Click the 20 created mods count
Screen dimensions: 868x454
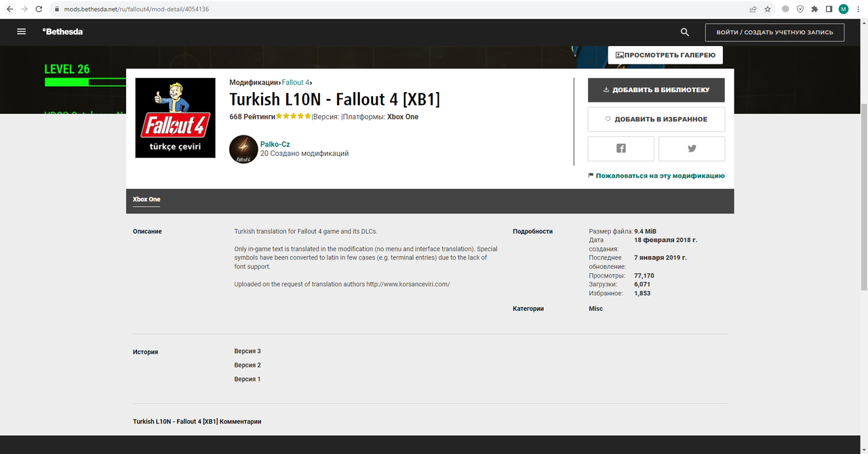(304, 153)
